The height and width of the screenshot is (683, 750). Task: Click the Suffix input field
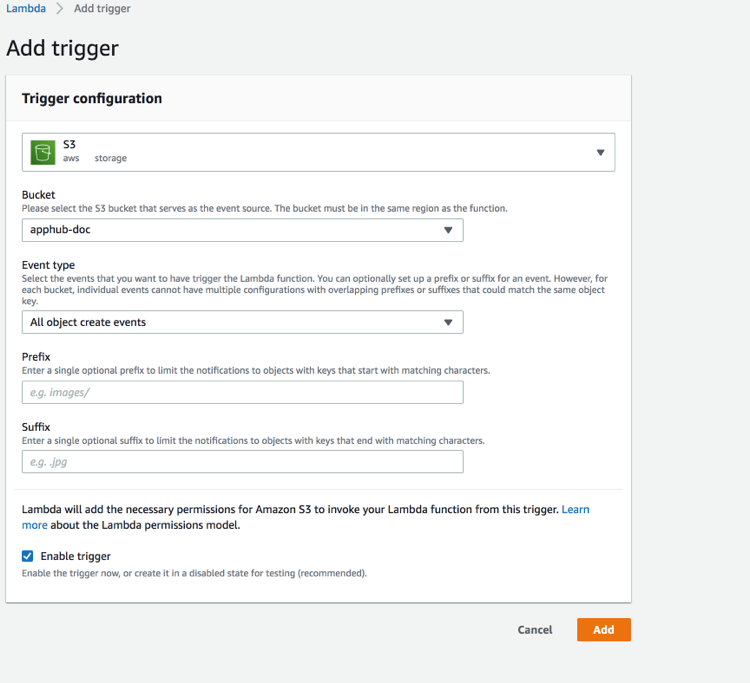coord(243,462)
